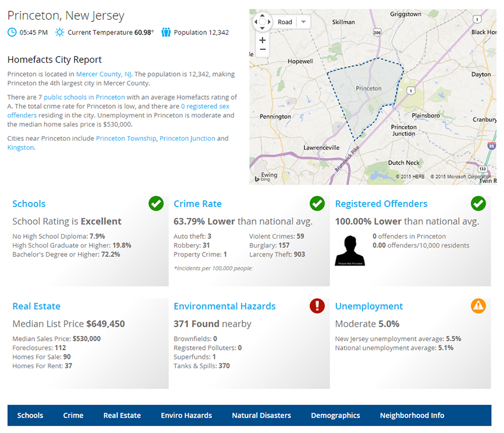Click the offender silhouette picture
Image resolution: width=504 pixels, height=433 pixels.
(350, 250)
